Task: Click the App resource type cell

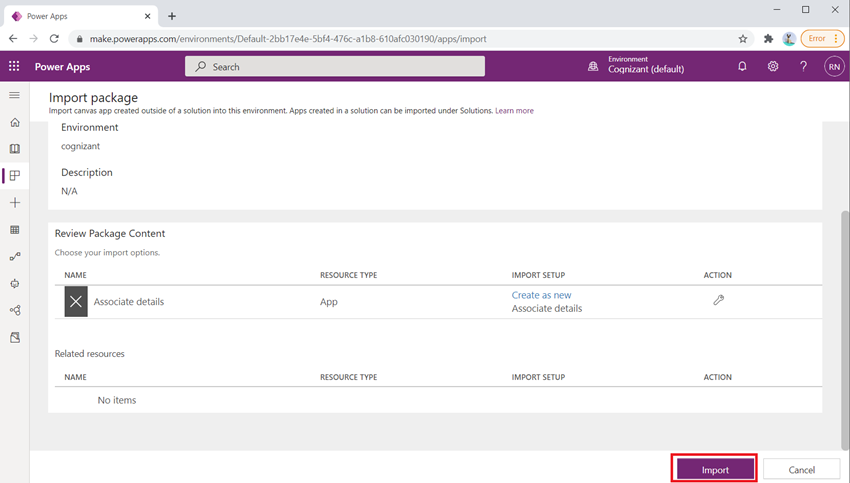Action: point(329,302)
